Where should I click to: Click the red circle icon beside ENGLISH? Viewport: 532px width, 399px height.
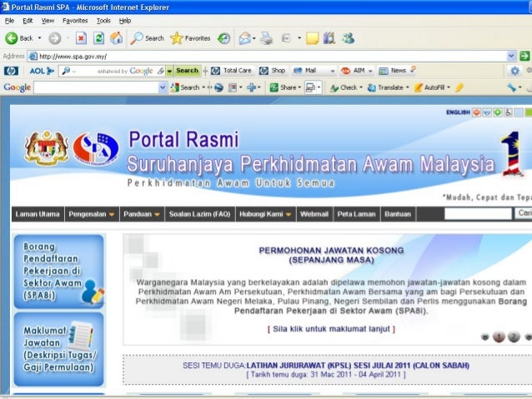(x=476, y=112)
